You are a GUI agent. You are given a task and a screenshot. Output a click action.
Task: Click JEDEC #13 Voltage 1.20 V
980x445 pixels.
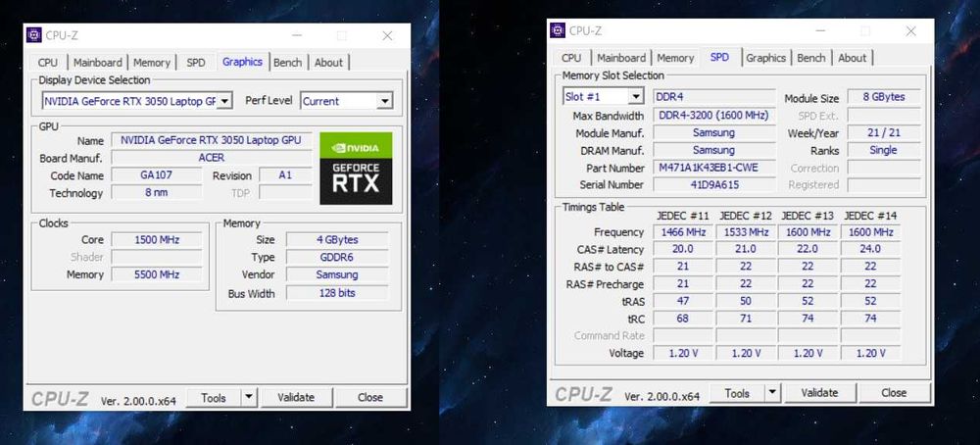coord(808,353)
